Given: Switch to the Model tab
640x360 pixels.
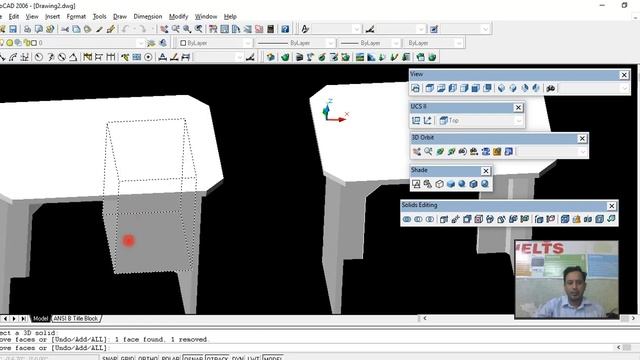Looking at the screenshot, I should (40, 318).
